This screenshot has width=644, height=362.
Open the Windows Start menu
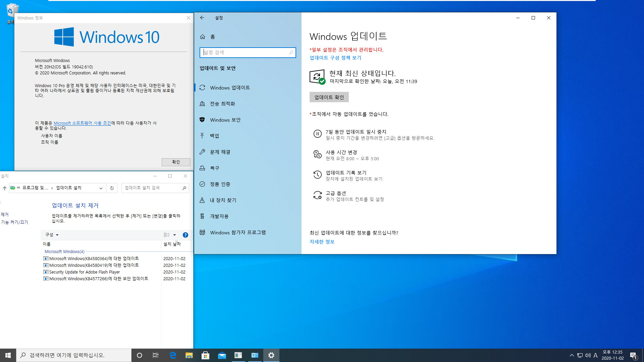pyautogui.click(x=8, y=355)
